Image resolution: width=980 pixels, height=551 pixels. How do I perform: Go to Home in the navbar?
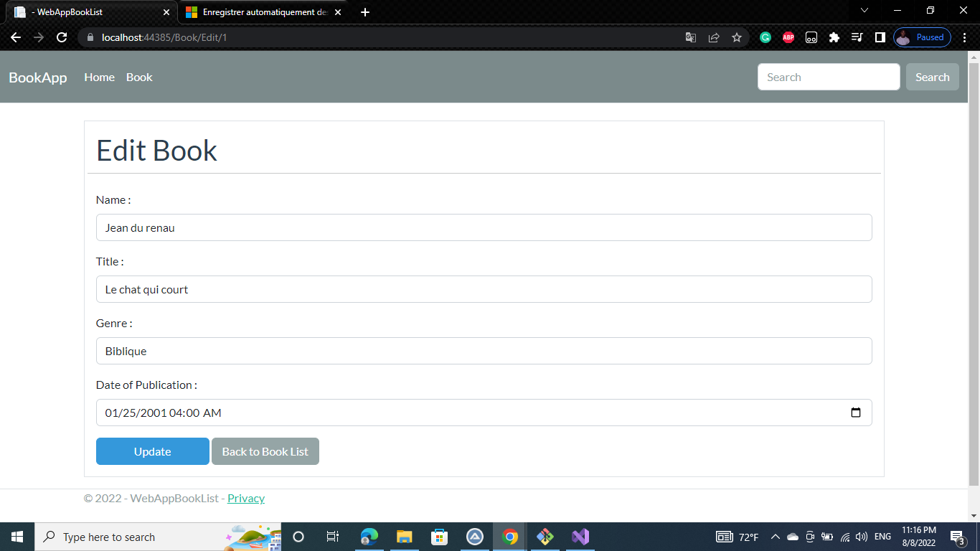pos(99,77)
